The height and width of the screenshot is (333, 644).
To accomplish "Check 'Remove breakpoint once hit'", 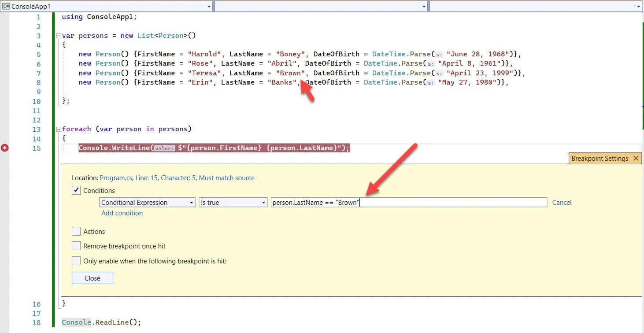I will [x=76, y=246].
